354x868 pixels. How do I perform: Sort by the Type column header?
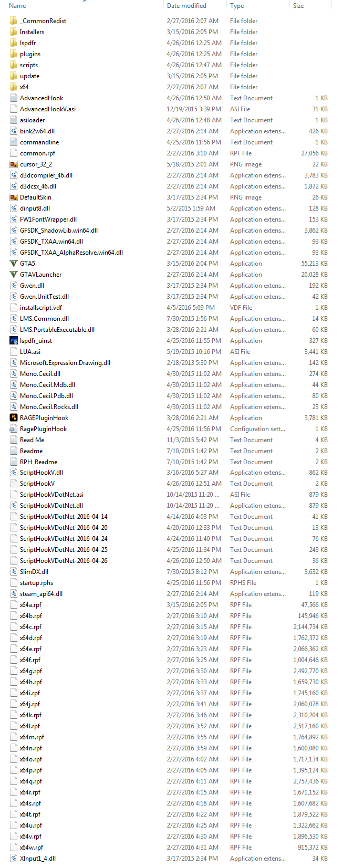pyautogui.click(x=237, y=6)
